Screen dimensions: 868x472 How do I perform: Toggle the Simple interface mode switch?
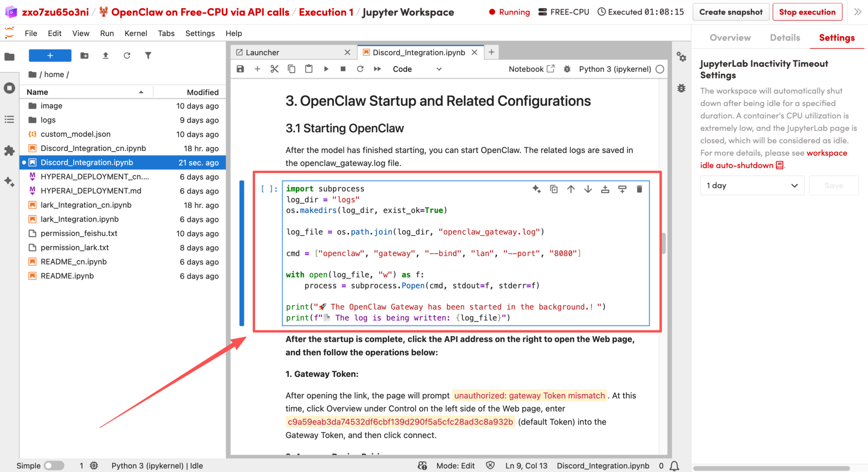click(54, 465)
